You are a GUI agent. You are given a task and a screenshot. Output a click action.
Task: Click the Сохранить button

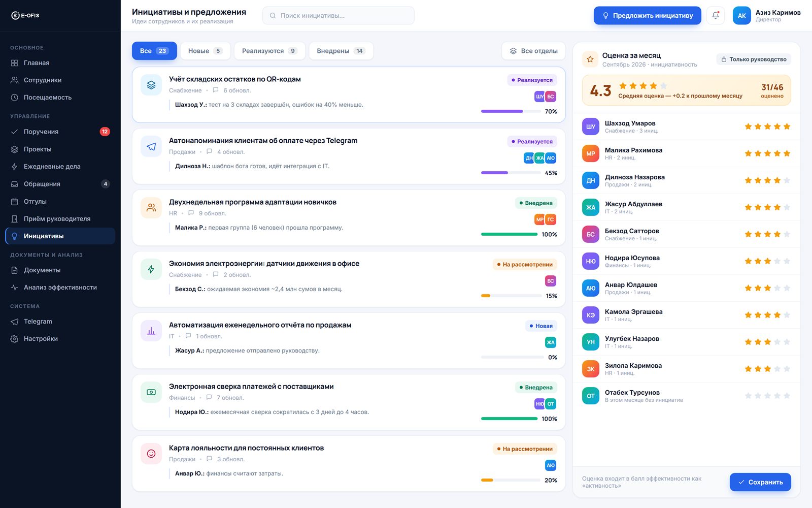[760, 482]
